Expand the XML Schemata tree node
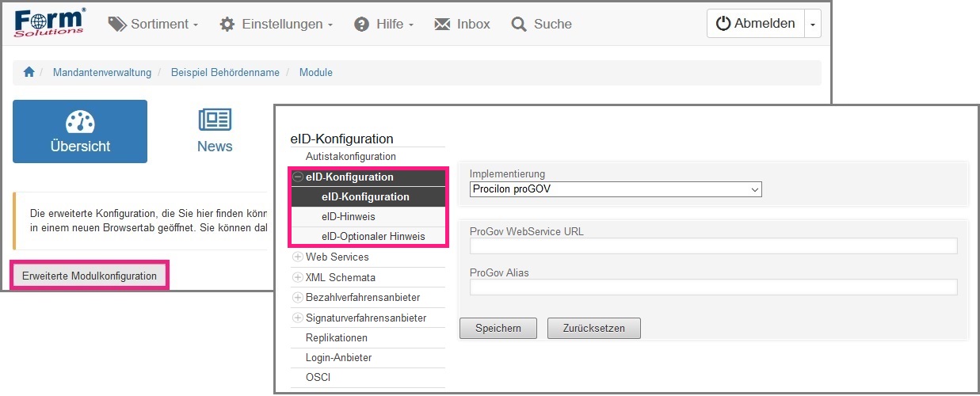 pyautogui.click(x=298, y=277)
